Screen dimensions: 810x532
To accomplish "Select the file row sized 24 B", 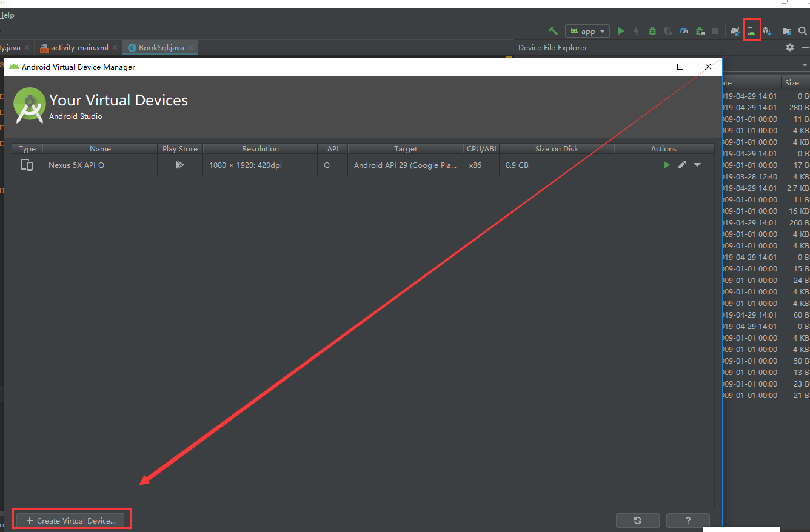I will click(766, 281).
